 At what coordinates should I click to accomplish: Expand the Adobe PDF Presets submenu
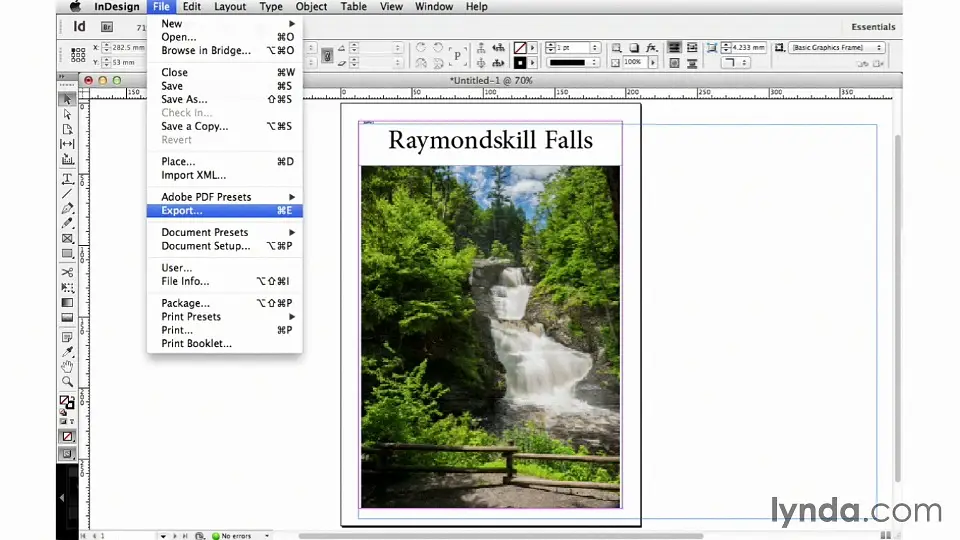(x=225, y=197)
